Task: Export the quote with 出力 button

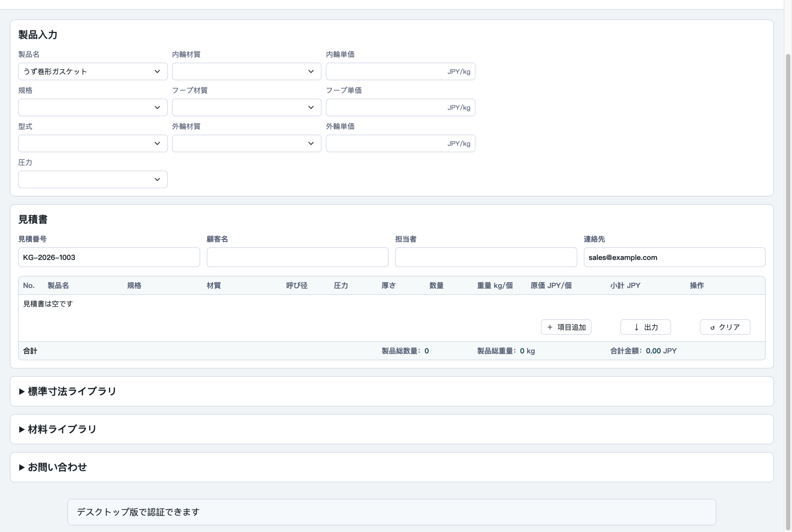Action: [x=645, y=327]
